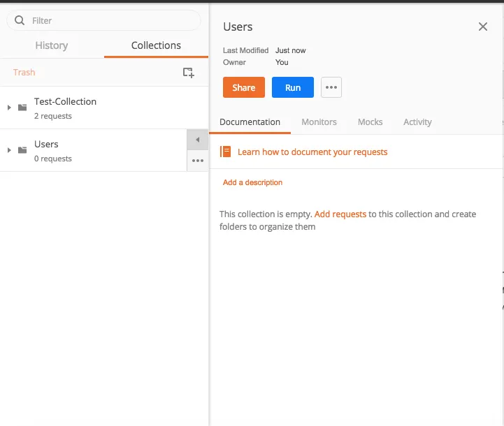The height and width of the screenshot is (426, 504).
Task: Switch to the History tab
Action: point(52,45)
